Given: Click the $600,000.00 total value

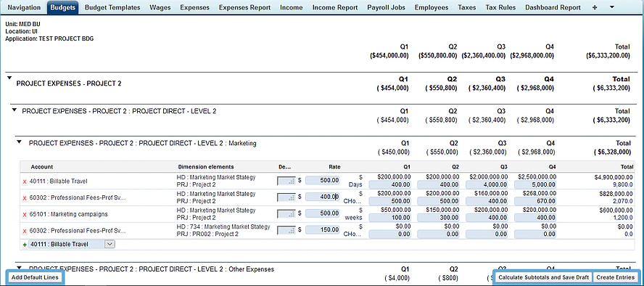Looking at the screenshot, I should [616, 210].
